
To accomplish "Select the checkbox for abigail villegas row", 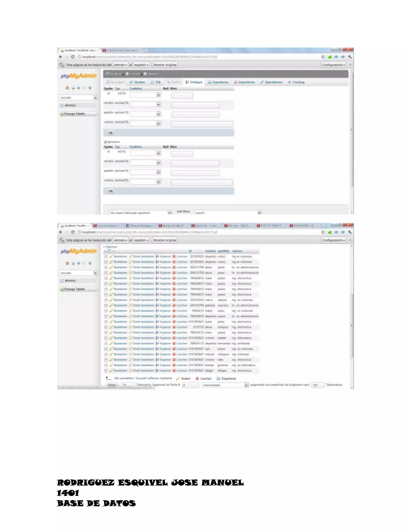I will (106, 371).
